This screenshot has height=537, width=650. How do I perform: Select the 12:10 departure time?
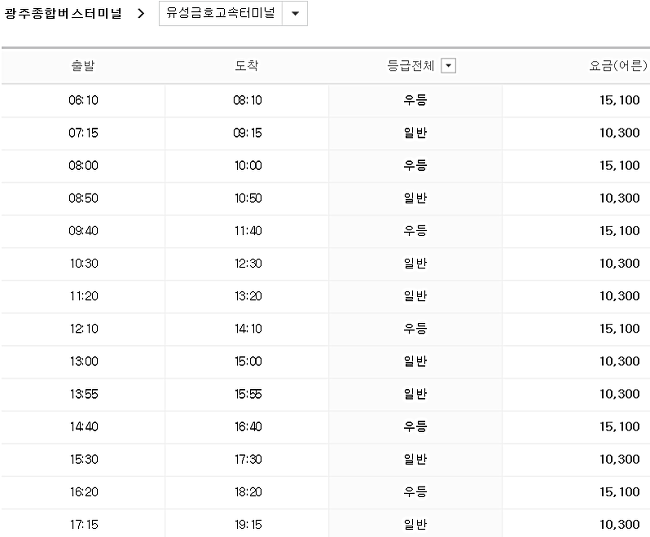[84, 328]
